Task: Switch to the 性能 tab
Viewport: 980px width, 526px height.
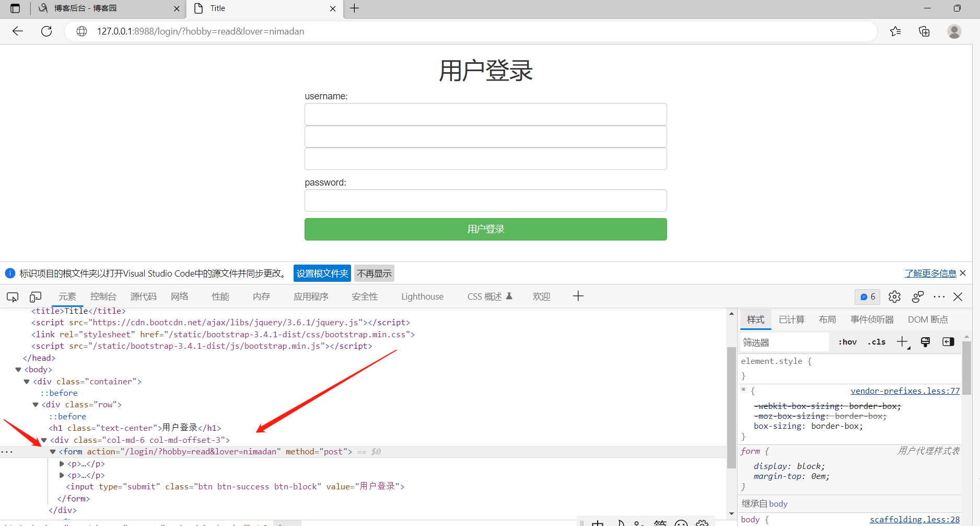Action: 220,296
